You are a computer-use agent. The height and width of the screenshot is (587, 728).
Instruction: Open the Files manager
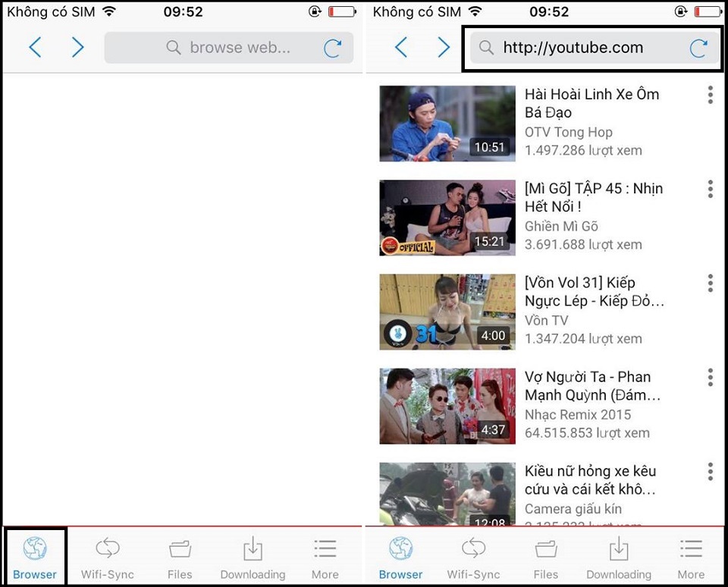click(180, 556)
